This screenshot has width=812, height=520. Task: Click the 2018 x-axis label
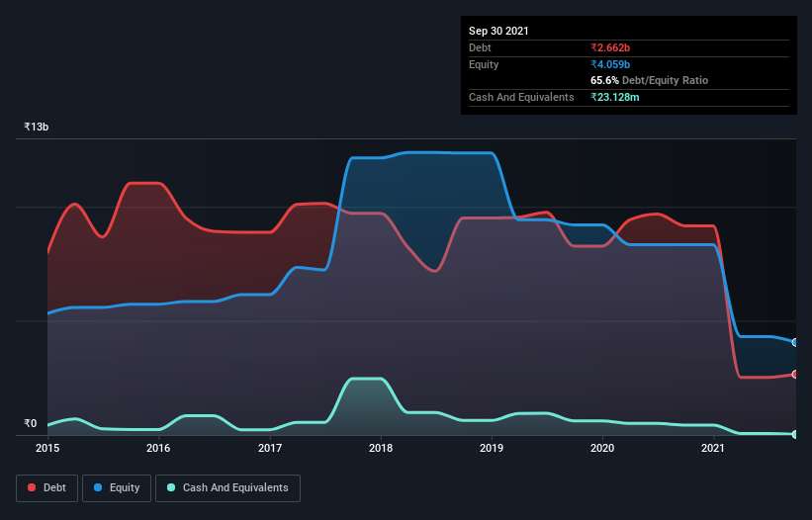coord(381,448)
